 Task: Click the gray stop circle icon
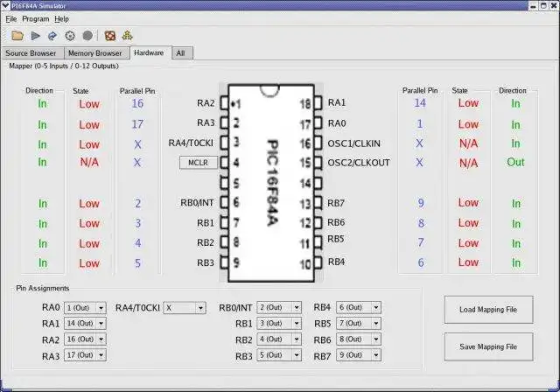click(x=87, y=36)
